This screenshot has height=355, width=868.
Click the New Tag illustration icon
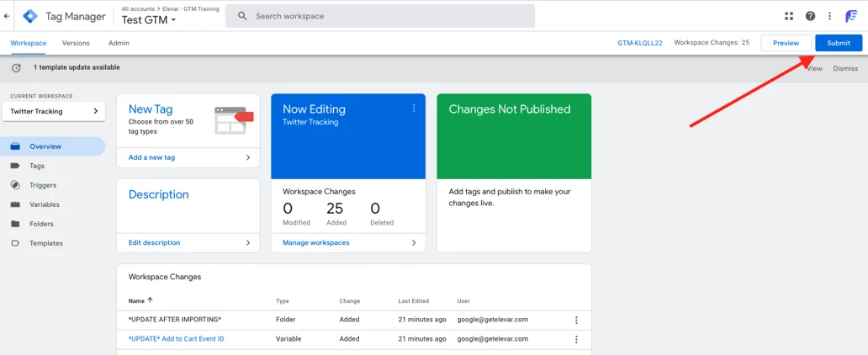(x=233, y=119)
